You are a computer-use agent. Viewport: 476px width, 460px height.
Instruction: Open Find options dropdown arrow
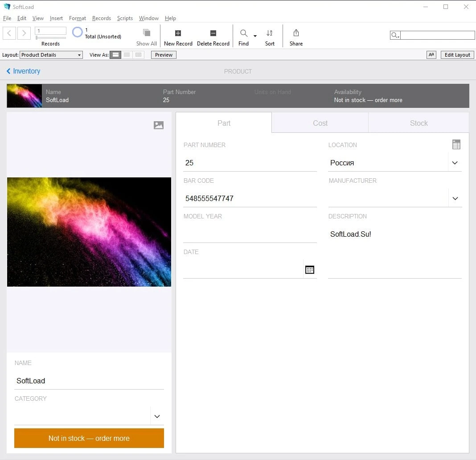coord(255,36)
